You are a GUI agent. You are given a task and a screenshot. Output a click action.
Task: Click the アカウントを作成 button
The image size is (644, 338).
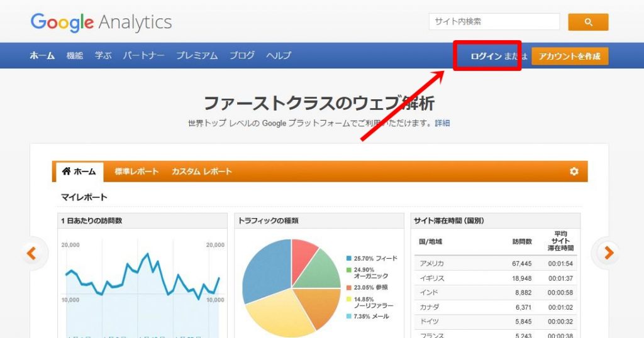click(570, 56)
